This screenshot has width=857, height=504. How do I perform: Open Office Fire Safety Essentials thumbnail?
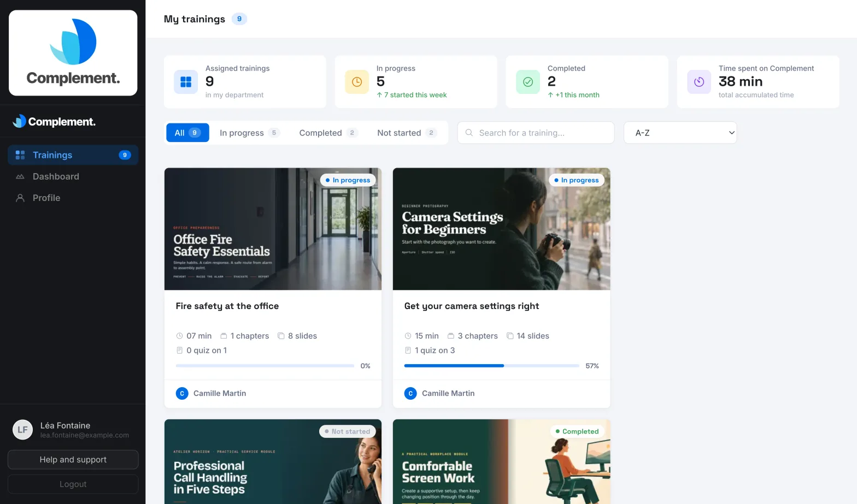(273, 229)
